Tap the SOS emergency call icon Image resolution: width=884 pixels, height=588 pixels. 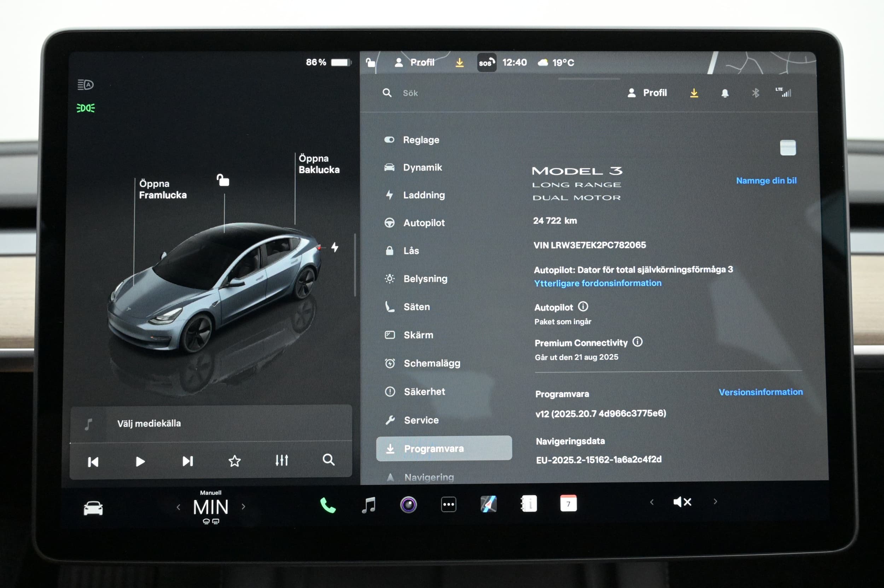click(487, 63)
